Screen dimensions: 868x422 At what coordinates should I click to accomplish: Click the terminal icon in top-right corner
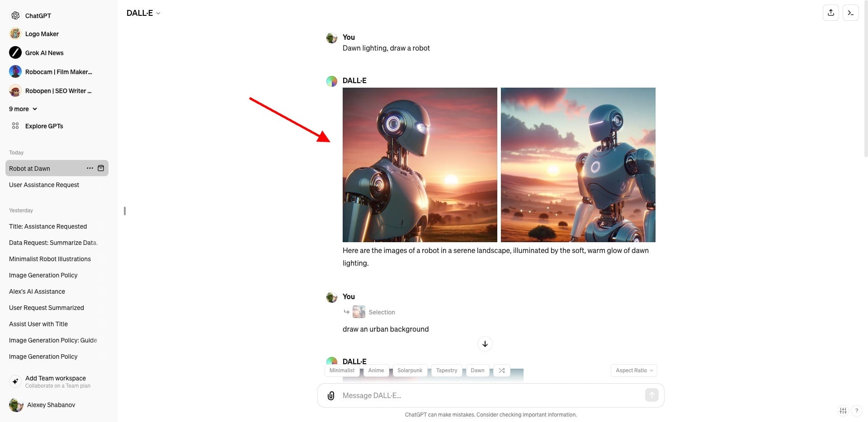(851, 13)
